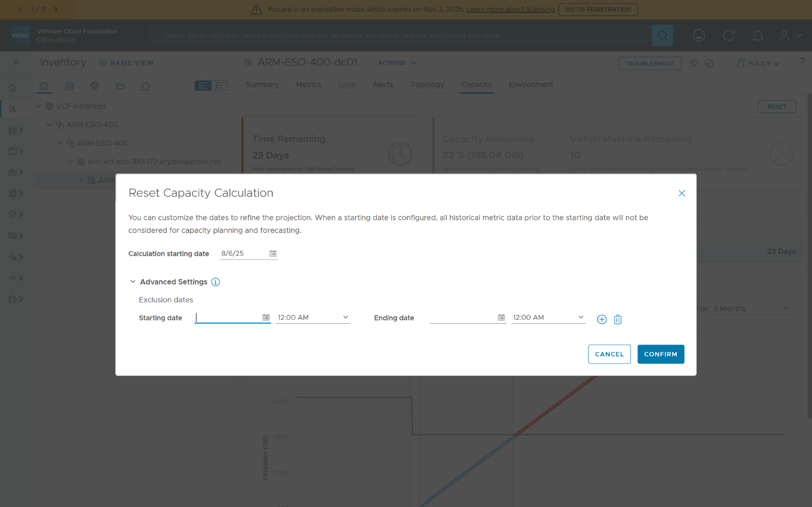
Task: Select the custom groups puzzle icon
Action: pos(145,86)
